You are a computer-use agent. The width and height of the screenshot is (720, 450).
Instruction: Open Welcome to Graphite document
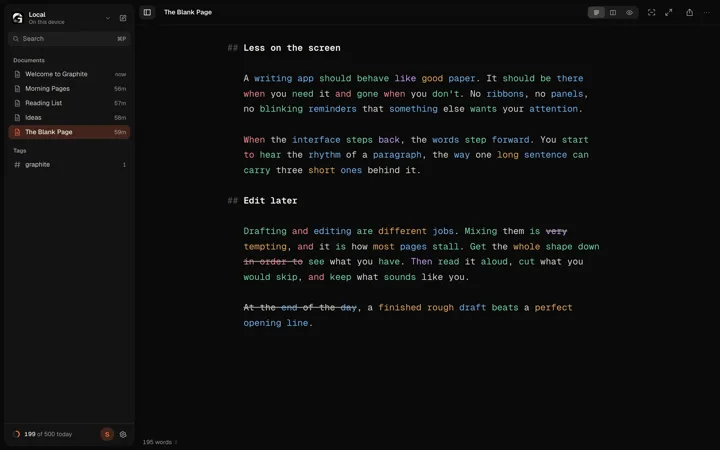tap(69, 74)
